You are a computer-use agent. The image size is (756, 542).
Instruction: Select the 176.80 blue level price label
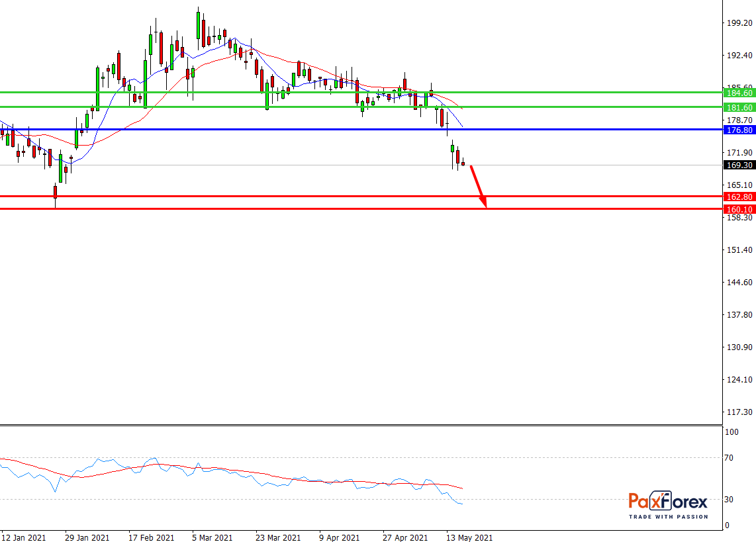point(739,130)
